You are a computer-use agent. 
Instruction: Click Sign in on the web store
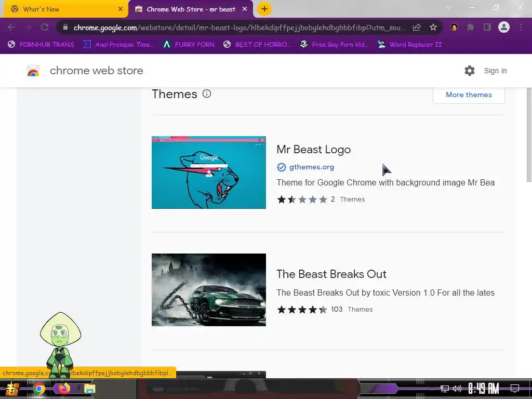click(495, 71)
